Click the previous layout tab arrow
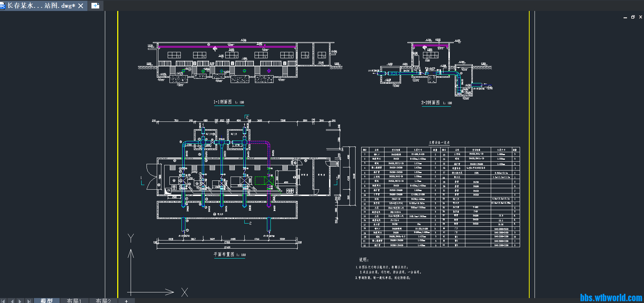644x303 pixels. click(x=12, y=301)
